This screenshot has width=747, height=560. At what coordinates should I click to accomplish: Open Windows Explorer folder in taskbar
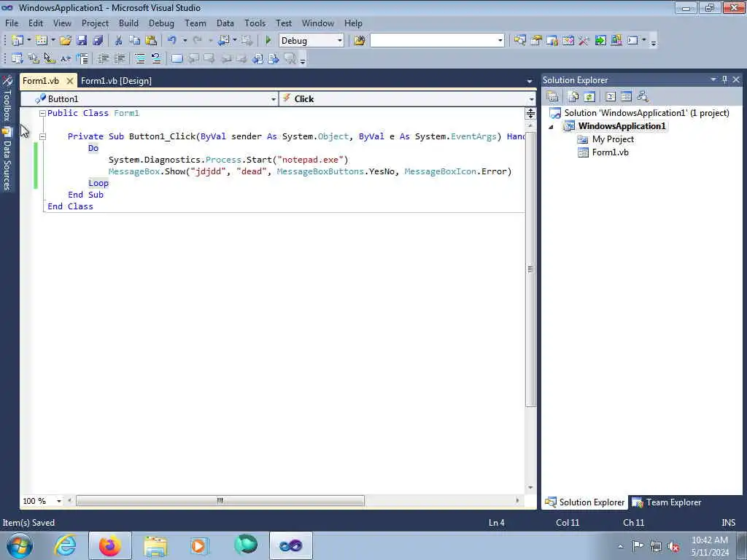(155, 545)
